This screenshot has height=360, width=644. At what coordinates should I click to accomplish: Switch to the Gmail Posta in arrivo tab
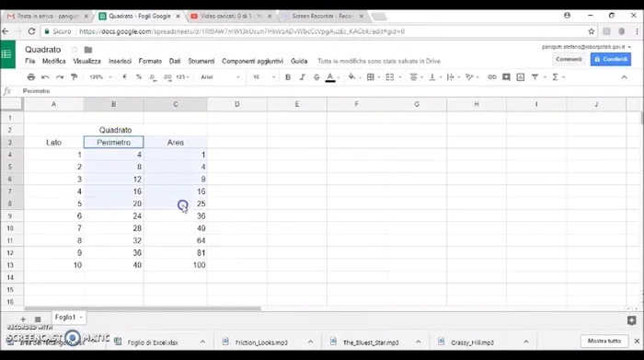tap(48, 16)
